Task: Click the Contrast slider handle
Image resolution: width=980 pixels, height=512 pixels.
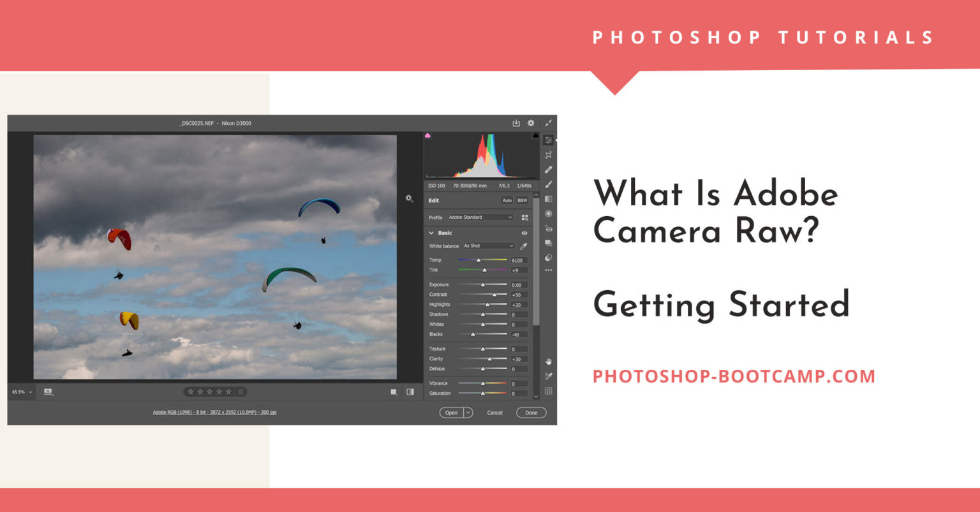Action: tap(495, 295)
